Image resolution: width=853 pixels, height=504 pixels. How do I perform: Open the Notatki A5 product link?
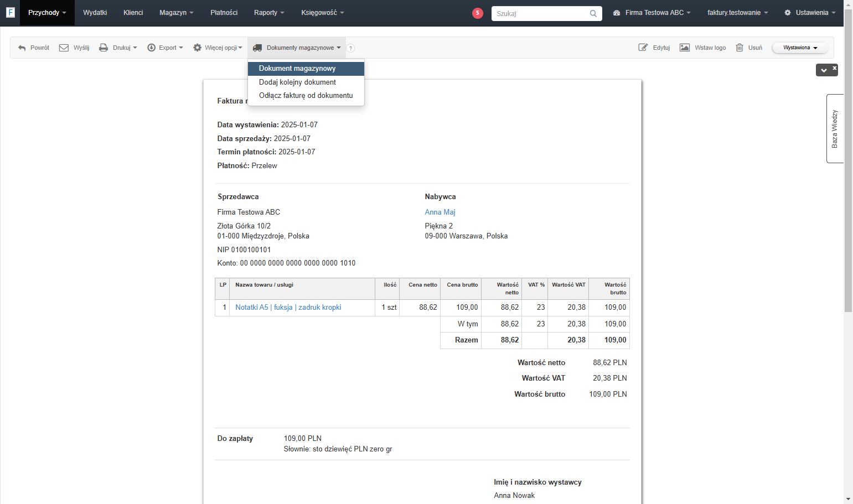pyautogui.click(x=288, y=308)
